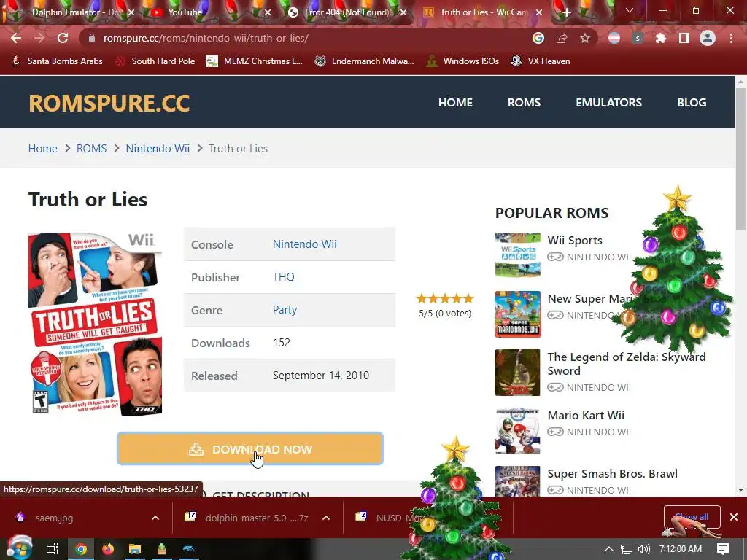Go to EMULATORS in site navigation
Image resolution: width=747 pixels, height=560 pixels.
pos(609,102)
